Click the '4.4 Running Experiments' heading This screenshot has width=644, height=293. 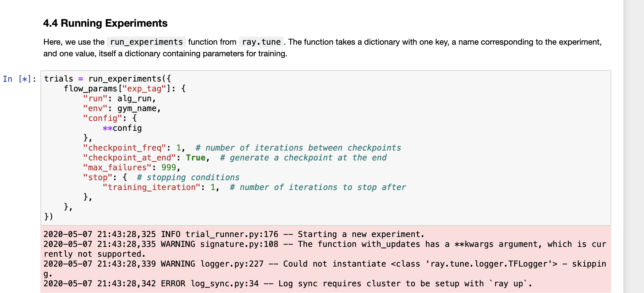coord(105,23)
